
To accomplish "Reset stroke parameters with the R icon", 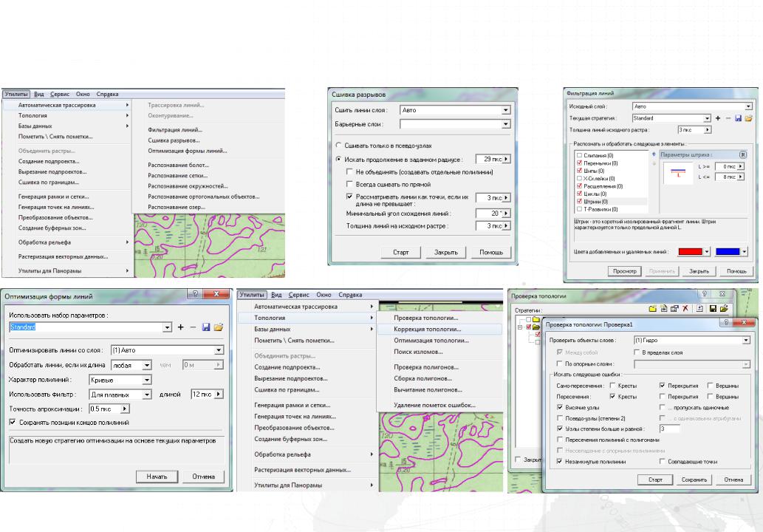I will coord(743,154).
